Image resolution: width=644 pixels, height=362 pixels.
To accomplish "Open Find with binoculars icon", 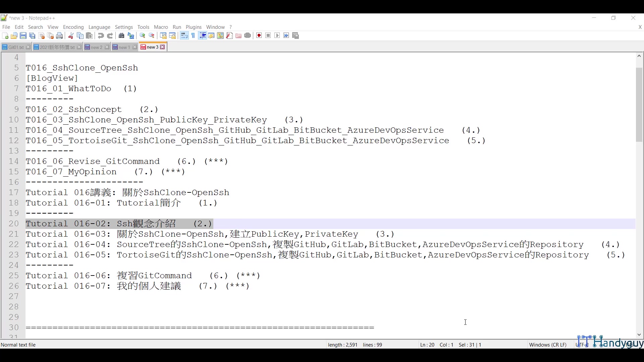I will [121, 36].
